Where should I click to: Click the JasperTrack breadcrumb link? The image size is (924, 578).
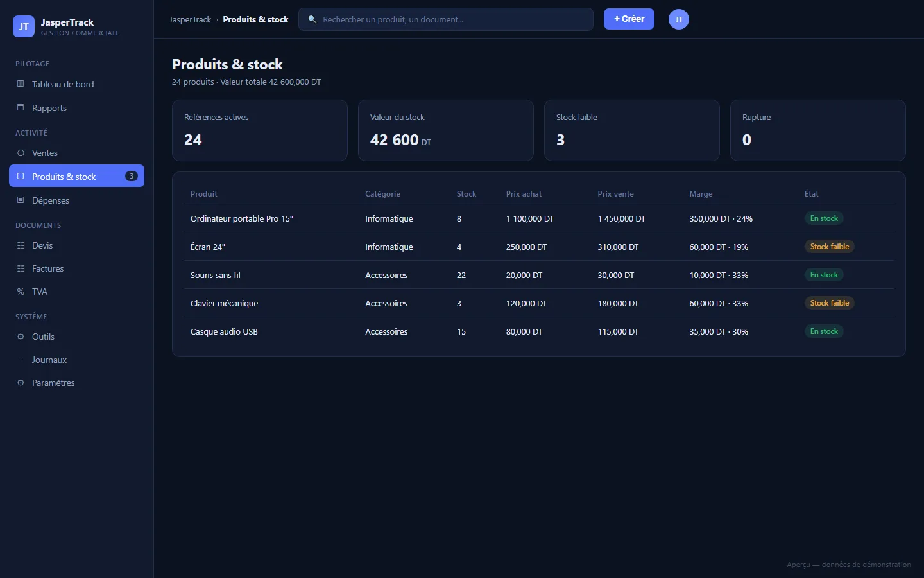point(190,19)
